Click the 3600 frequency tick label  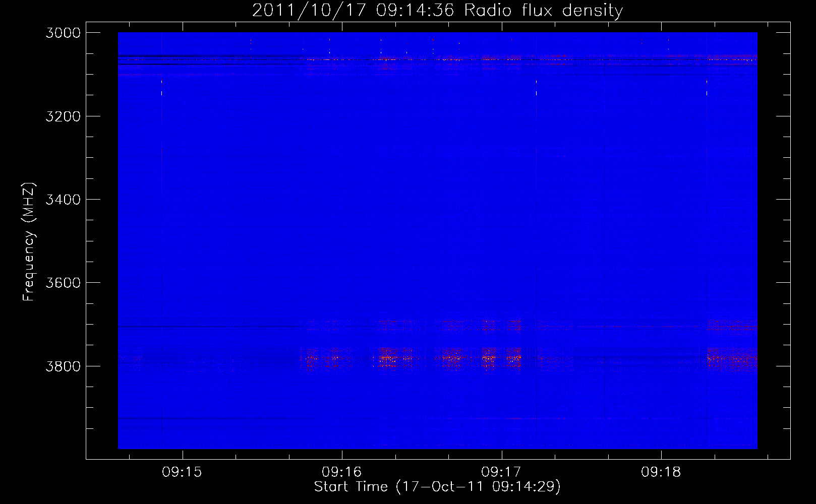coord(63,283)
